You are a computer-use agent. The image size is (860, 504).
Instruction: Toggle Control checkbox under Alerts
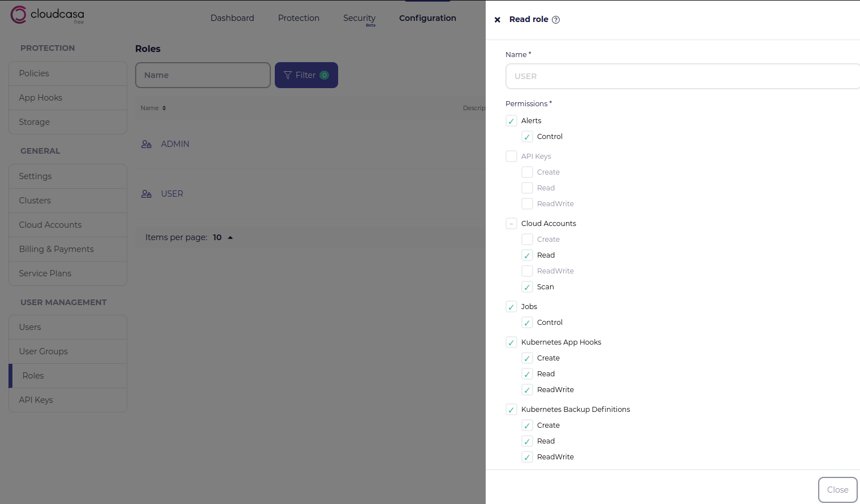coord(527,137)
